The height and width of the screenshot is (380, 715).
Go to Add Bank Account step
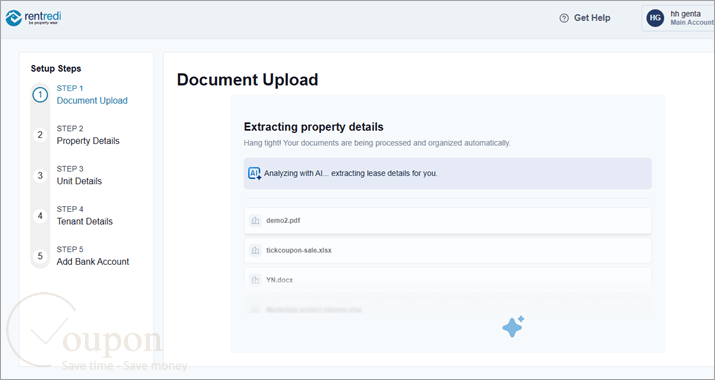click(93, 256)
